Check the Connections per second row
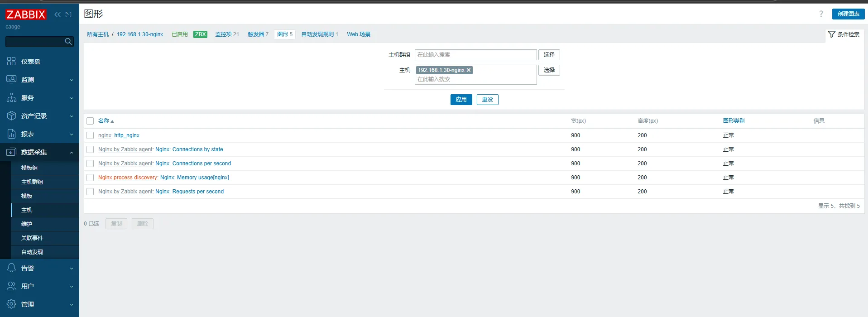This screenshot has height=317, width=868. pyautogui.click(x=90, y=163)
